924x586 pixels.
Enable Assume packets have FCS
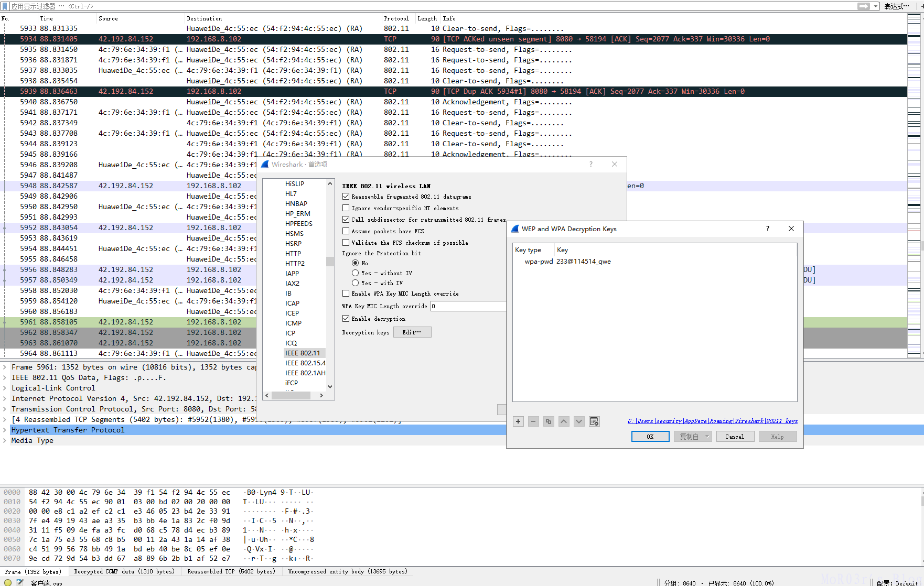tap(346, 231)
